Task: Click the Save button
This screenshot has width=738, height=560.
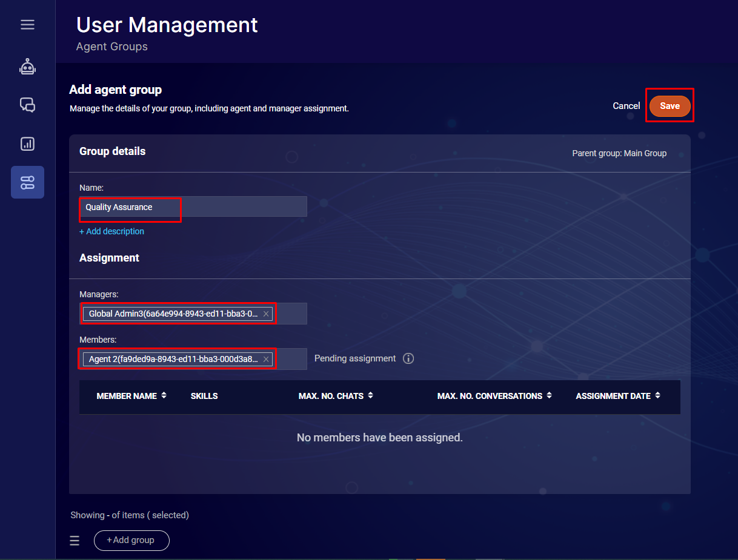Action: [670, 106]
